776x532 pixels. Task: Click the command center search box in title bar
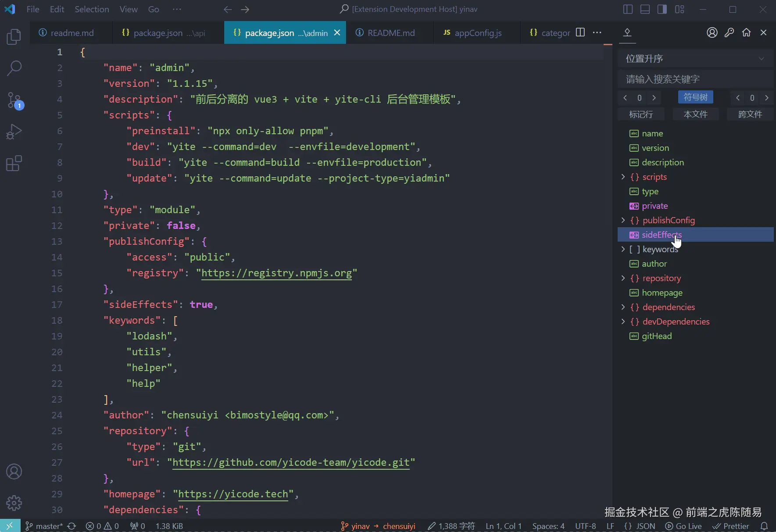(409, 9)
